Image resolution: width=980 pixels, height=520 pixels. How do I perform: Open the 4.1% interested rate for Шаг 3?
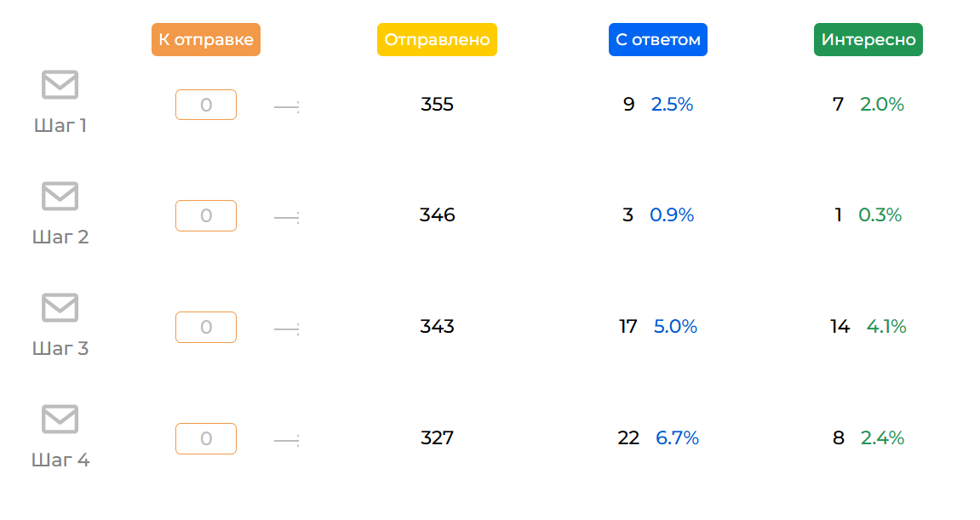click(886, 327)
